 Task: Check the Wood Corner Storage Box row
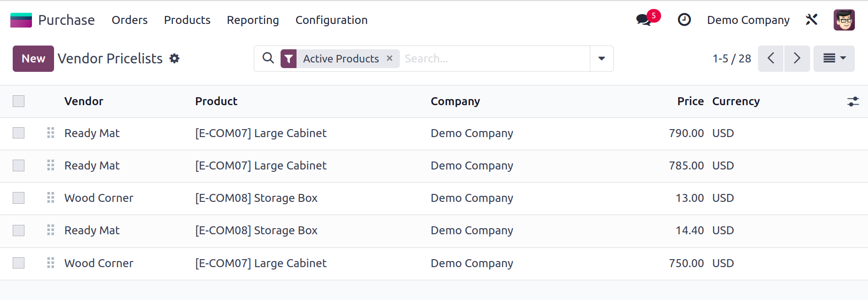[x=19, y=198]
